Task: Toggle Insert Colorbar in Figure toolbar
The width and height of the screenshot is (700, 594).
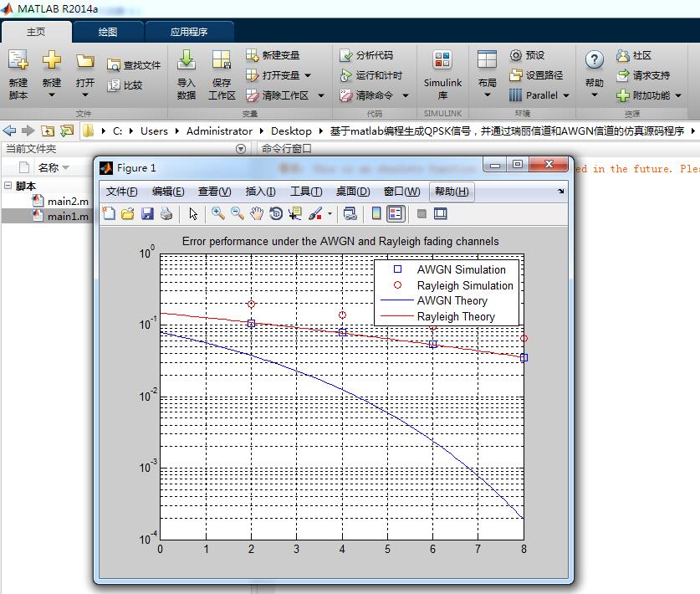Action: click(x=376, y=213)
